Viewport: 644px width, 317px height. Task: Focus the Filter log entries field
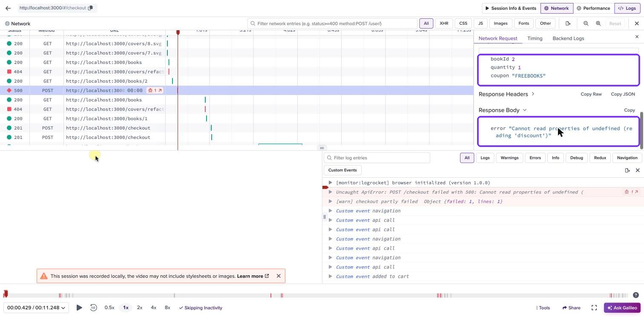tap(377, 158)
